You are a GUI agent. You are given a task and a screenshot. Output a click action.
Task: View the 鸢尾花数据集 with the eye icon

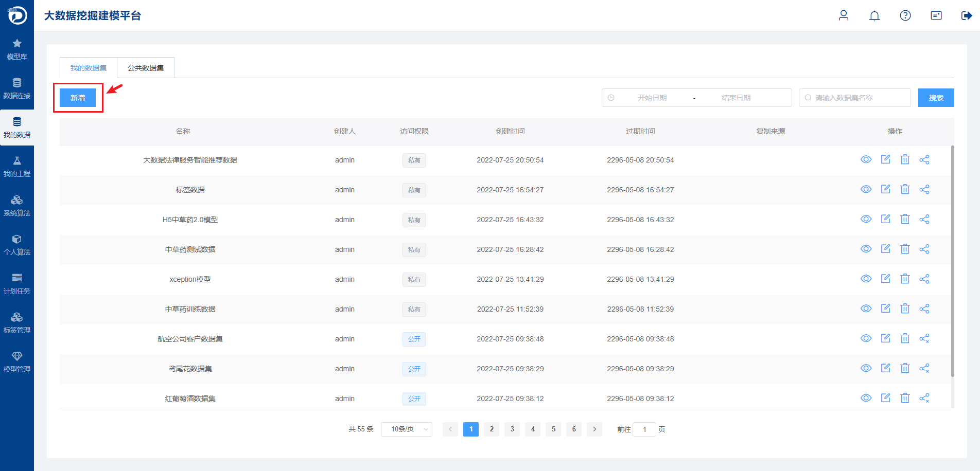coord(866,368)
